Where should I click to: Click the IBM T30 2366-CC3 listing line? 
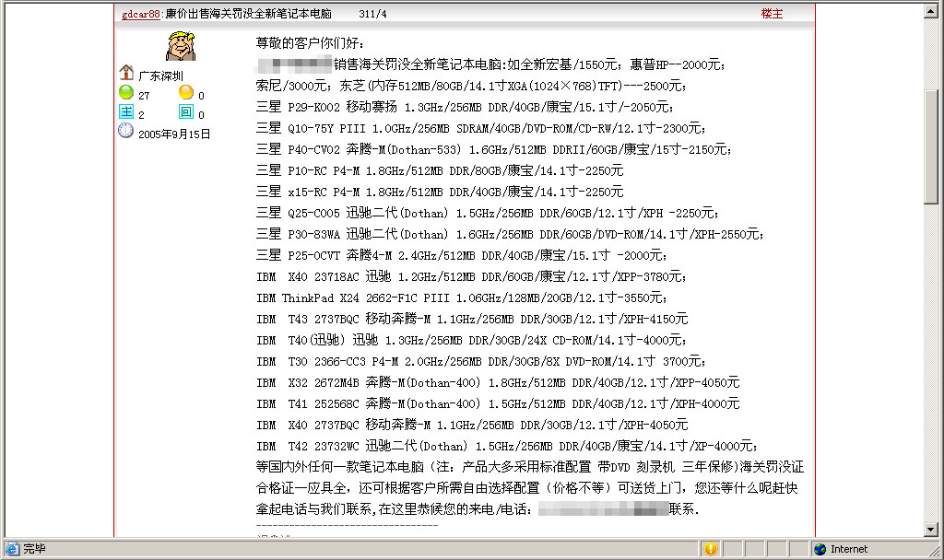tap(481, 361)
